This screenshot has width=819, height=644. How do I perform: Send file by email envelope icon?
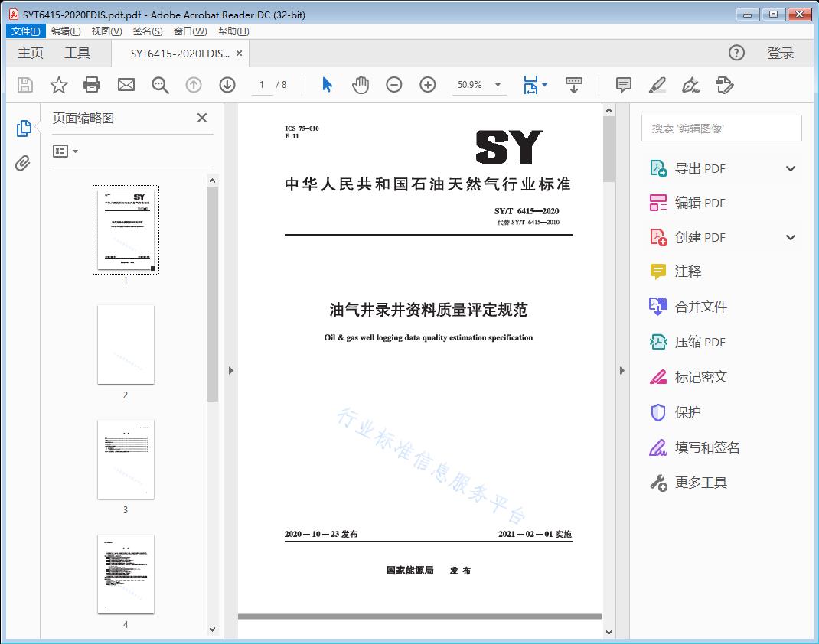126,85
